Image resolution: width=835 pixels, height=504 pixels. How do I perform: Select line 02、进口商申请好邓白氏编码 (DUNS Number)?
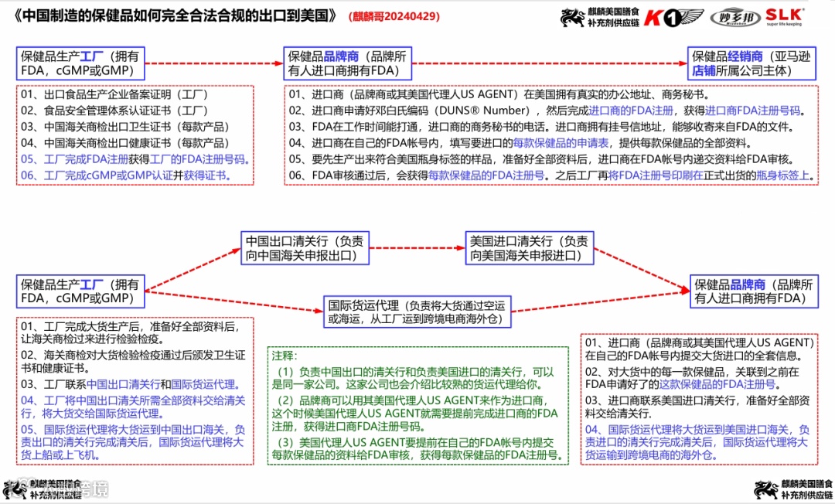547,111
